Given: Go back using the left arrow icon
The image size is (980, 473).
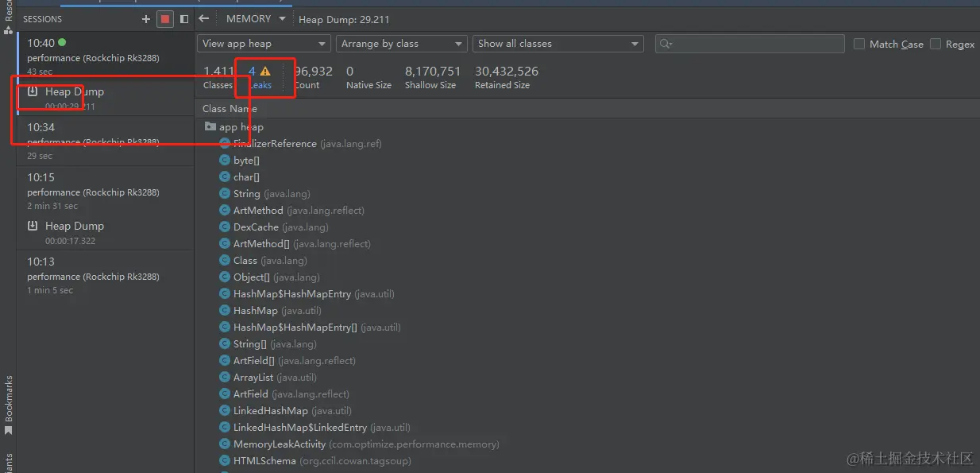Looking at the screenshot, I should 204,18.
